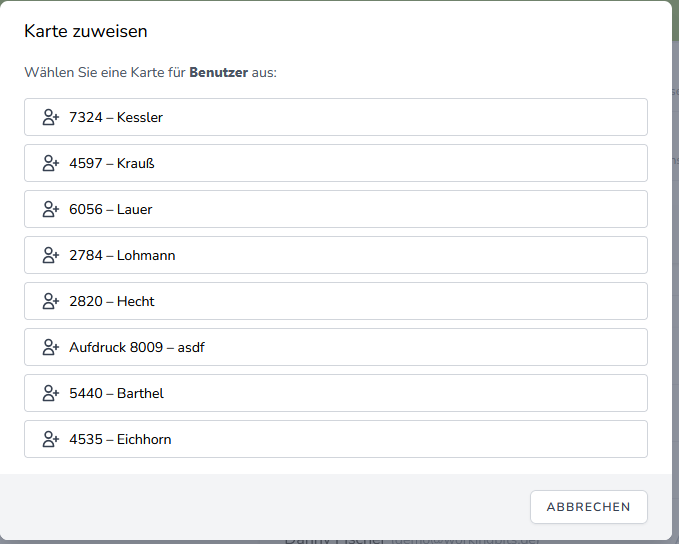Click the Karte zuweisen dialog title
Image resolution: width=679 pixels, height=544 pixels.
click(x=86, y=31)
